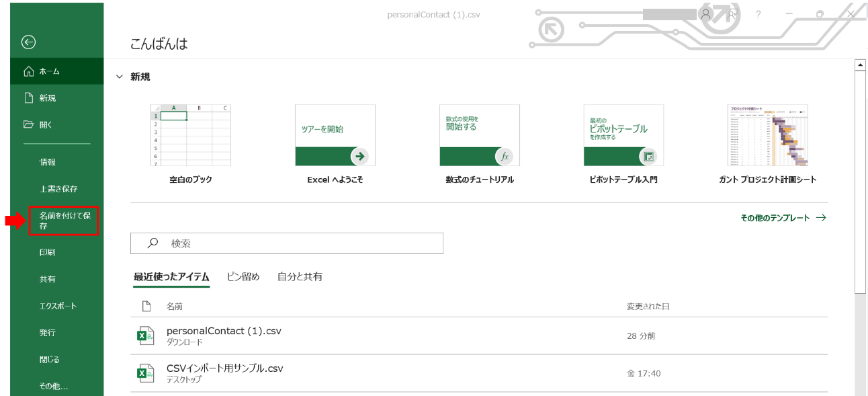Click the green arrow on ツアーを開始 tile

[x=359, y=156]
